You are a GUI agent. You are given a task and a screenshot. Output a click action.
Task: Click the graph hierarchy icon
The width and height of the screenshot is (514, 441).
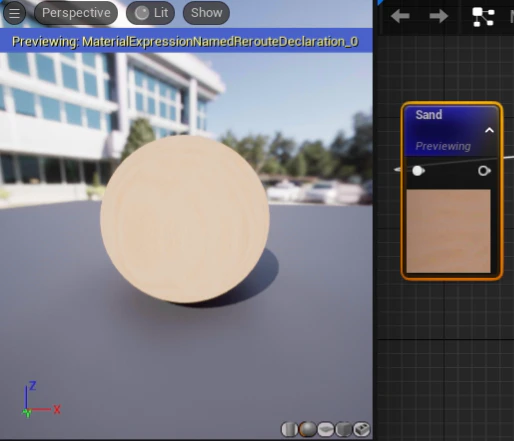pos(483,17)
